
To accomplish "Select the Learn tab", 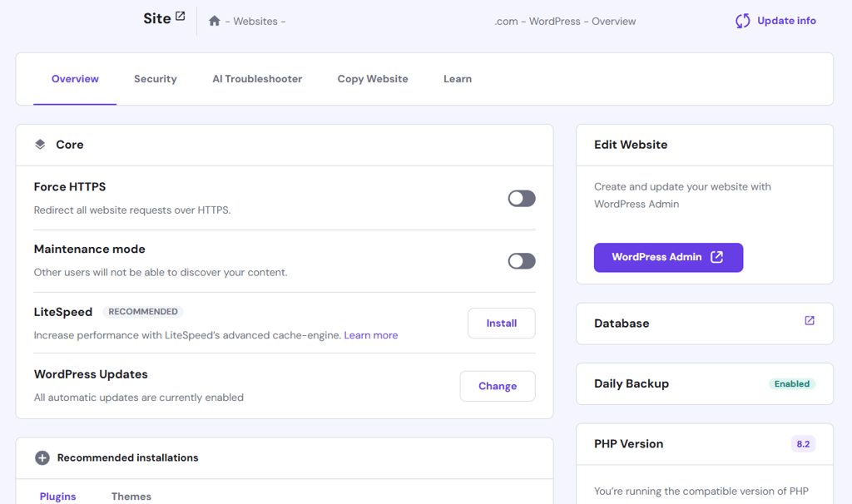I will click(458, 79).
